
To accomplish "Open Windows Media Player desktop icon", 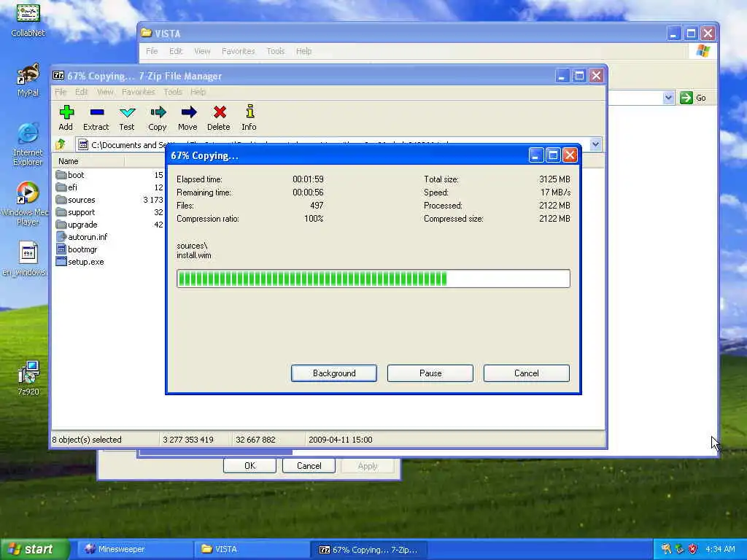I will coord(28,193).
